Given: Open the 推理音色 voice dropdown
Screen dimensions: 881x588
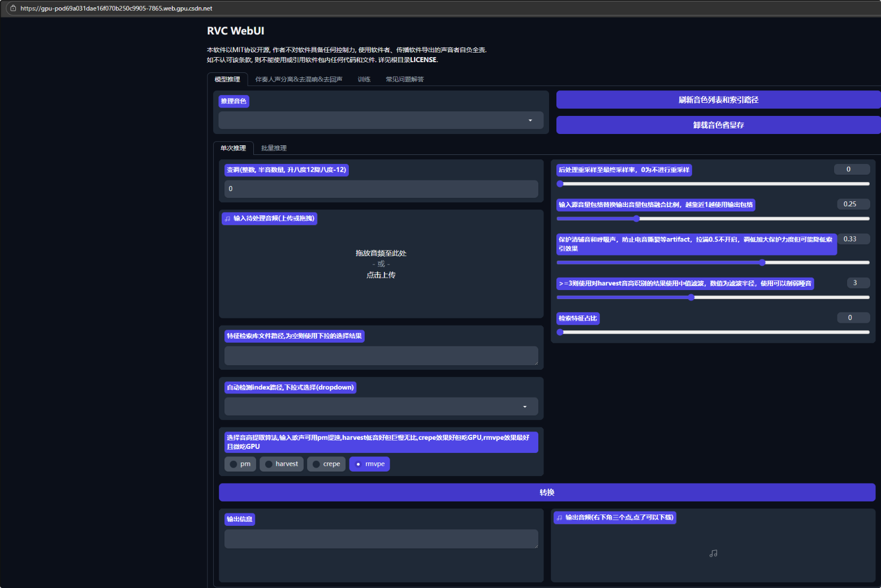Looking at the screenshot, I should pyautogui.click(x=381, y=120).
